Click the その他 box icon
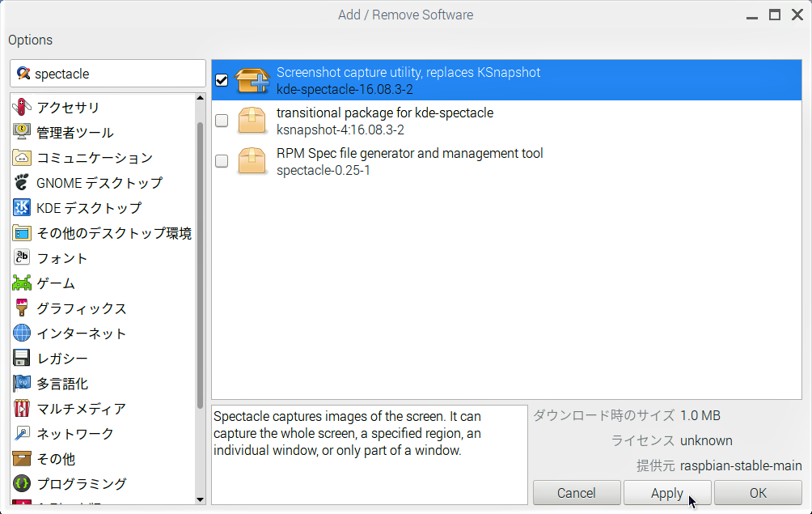This screenshot has width=812, height=514. [x=22, y=459]
